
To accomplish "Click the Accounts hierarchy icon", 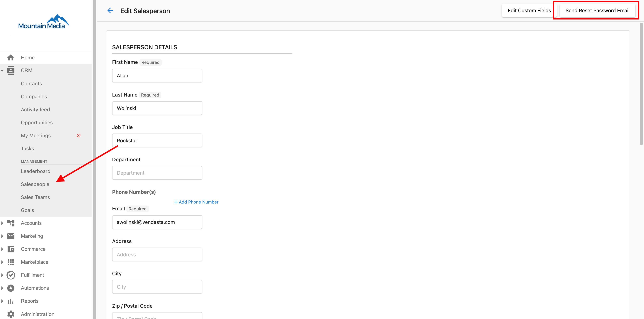I will pos(11,223).
